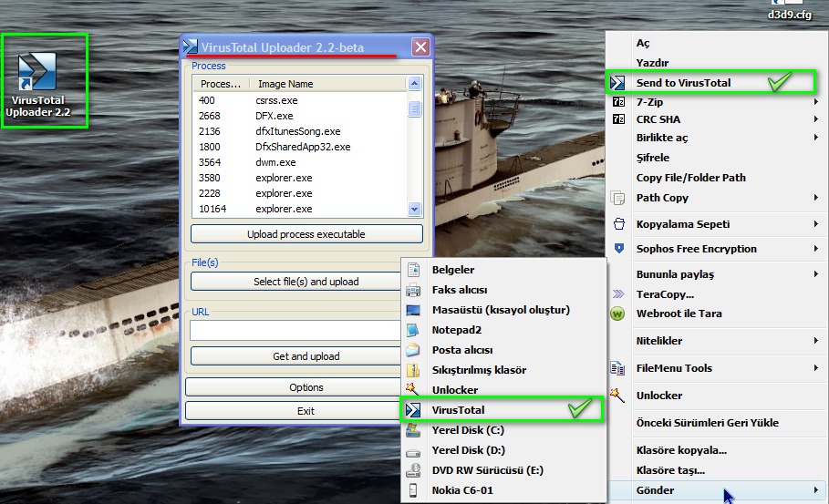Screen dimensions: 829x504
Task: Select the DfxSharedApp32.exe process row
Action: tap(300, 147)
